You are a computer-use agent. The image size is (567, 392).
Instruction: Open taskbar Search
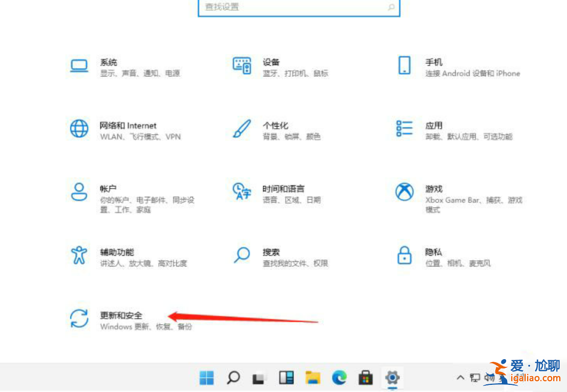[233, 378]
